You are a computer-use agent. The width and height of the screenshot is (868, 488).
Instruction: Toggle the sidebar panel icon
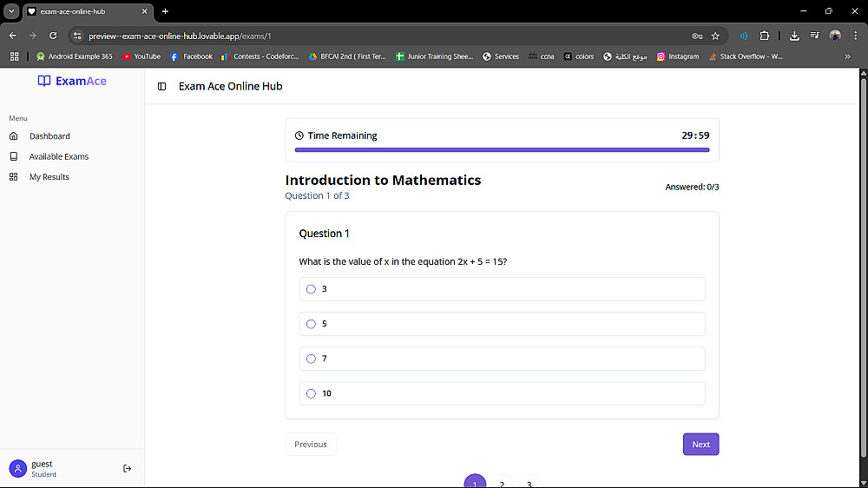(x=162, y=87)
